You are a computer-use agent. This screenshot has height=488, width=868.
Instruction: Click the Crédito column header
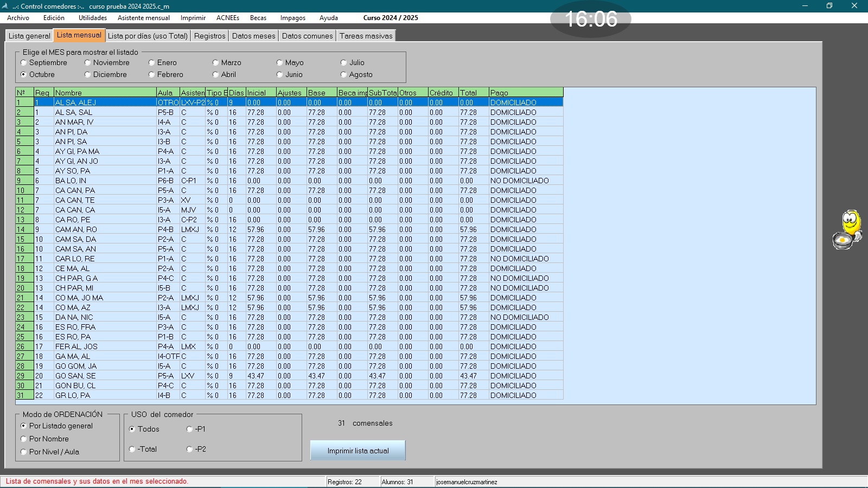tap(443, 93)
